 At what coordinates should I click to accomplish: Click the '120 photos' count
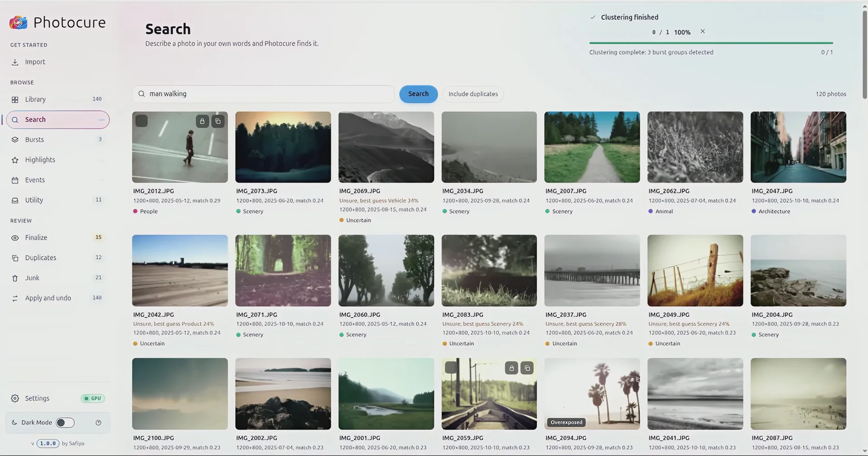coord(831,94)
